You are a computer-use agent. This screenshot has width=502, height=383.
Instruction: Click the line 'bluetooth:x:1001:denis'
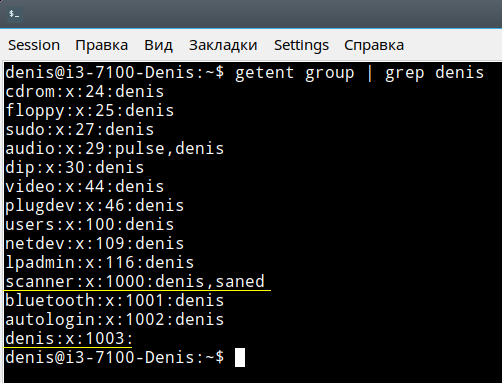coord(115,301)
